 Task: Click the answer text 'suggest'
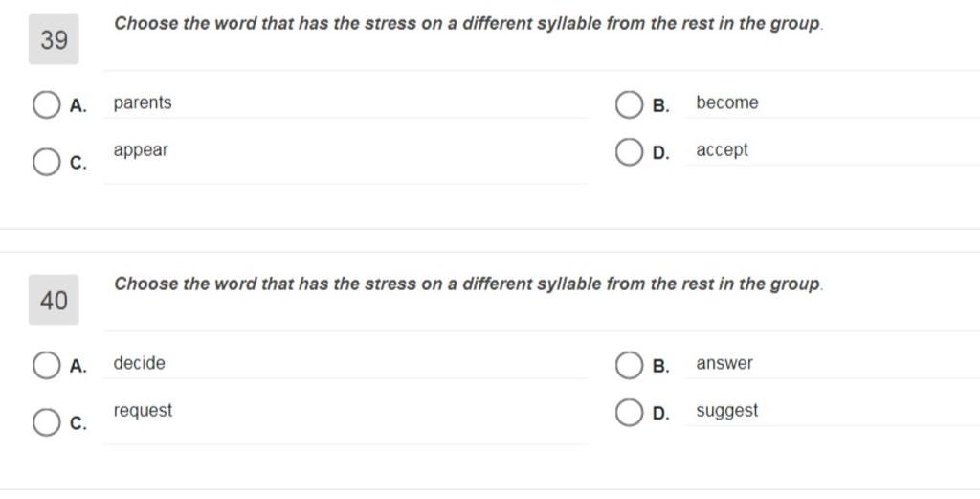click(x=727, y=412)
